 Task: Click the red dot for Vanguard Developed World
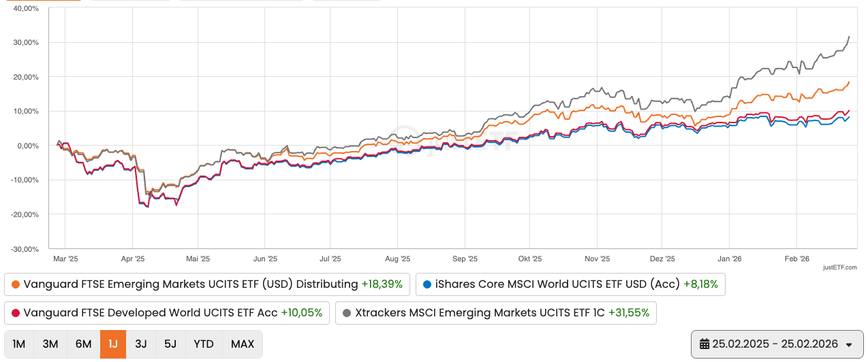[14, 313]
